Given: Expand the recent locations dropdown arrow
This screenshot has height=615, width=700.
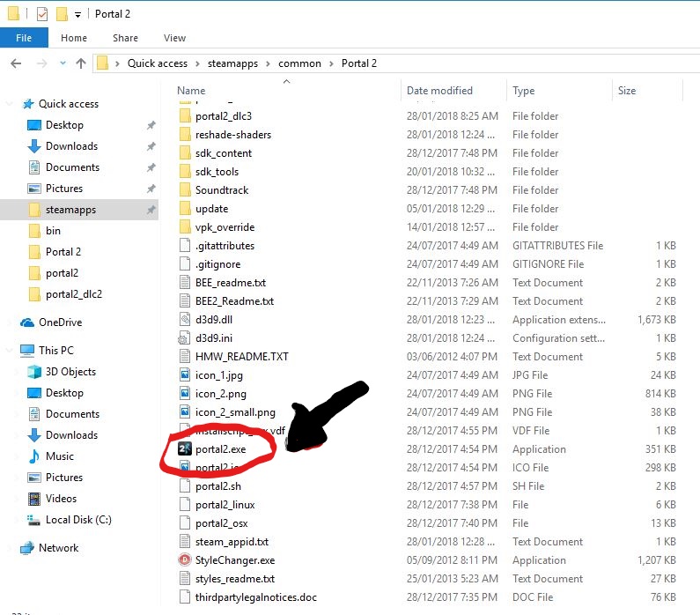Looking at the screenshot, I should pos(63,63).
